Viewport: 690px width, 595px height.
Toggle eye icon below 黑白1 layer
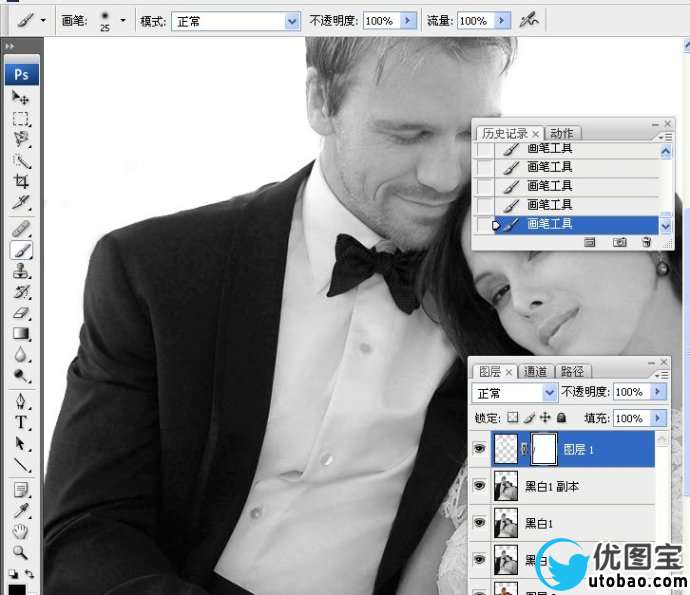coord(479,559)
